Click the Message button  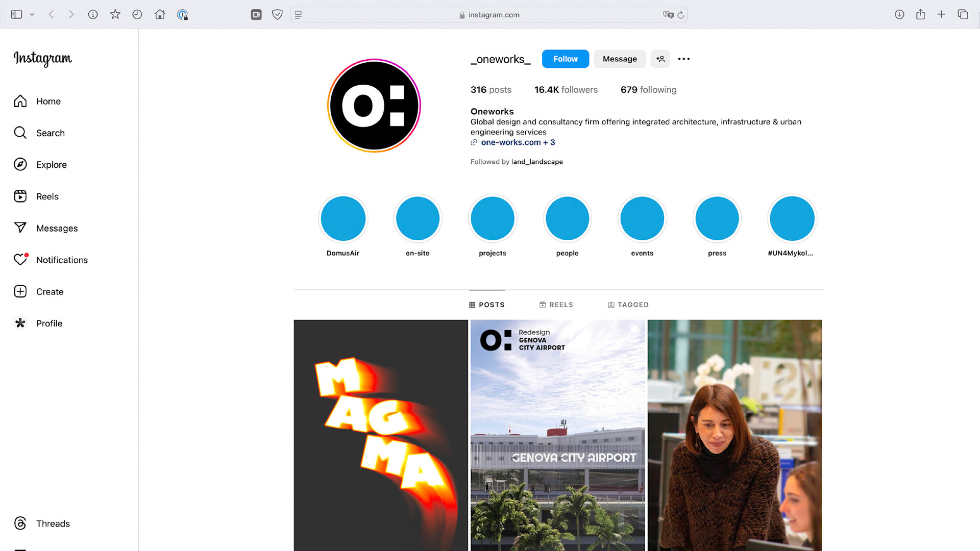click(x=620, y=59)
